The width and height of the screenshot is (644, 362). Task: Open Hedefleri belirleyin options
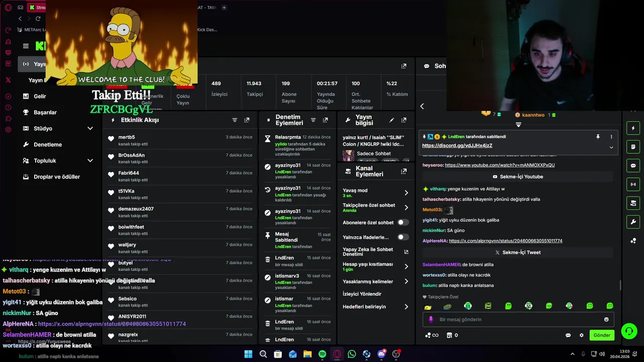[406, 307]
